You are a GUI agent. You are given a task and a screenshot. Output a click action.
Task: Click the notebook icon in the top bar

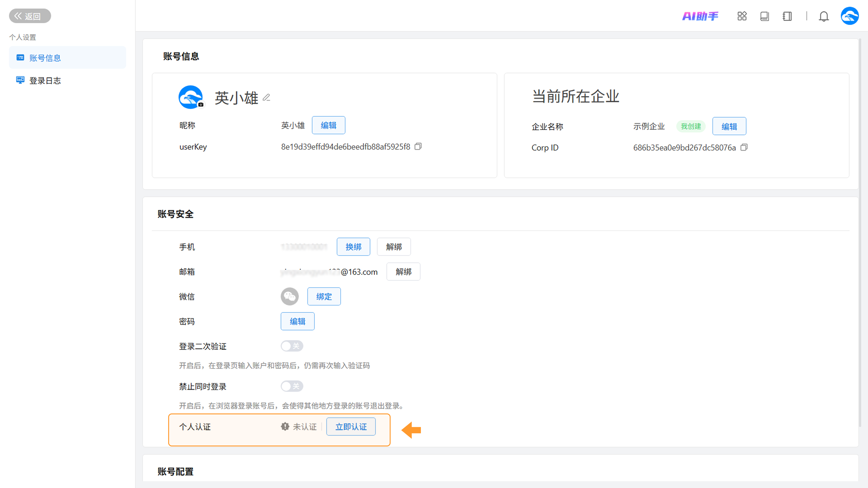point(787,16)
